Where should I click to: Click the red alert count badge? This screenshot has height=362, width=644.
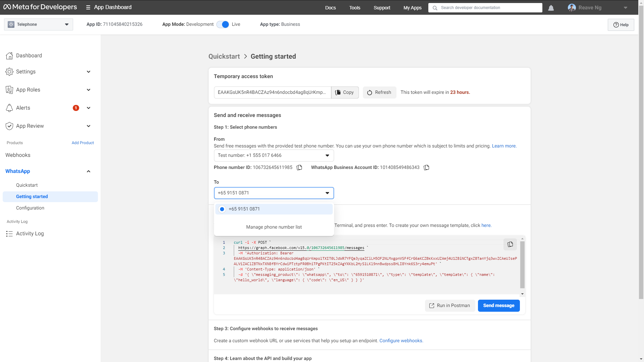point(76,108)
